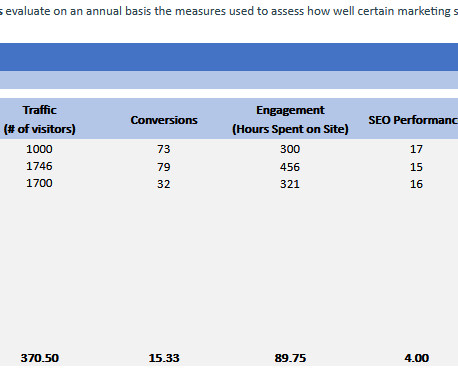
Task: Select the SEO cell showing 16
Action: 416,184
